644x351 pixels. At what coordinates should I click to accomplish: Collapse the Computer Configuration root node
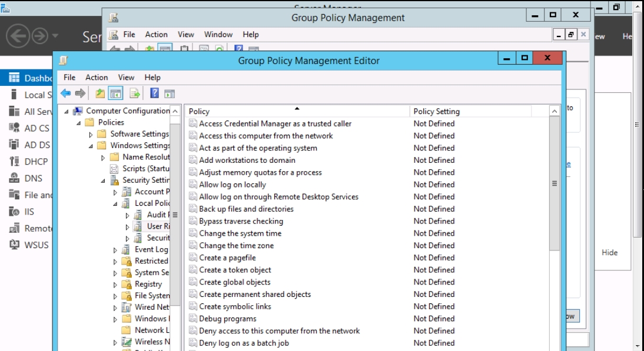pos(66,111)
